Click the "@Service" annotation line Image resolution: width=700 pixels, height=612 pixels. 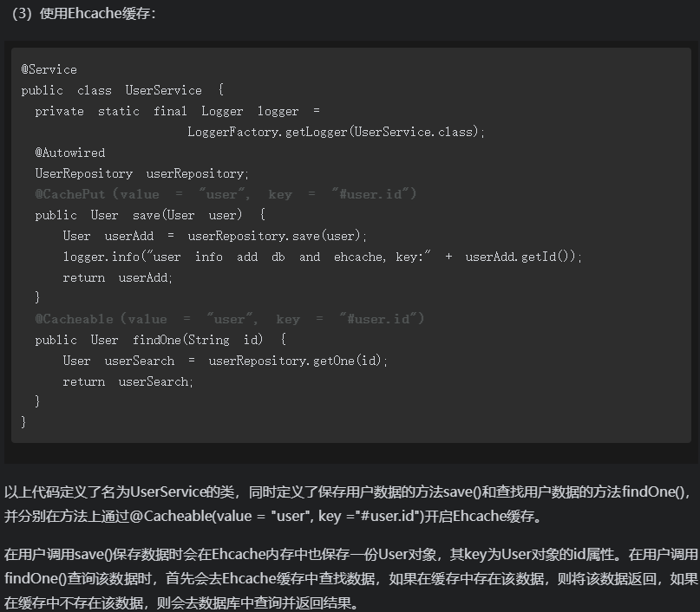pyautogui.click(x=49, y=69)
